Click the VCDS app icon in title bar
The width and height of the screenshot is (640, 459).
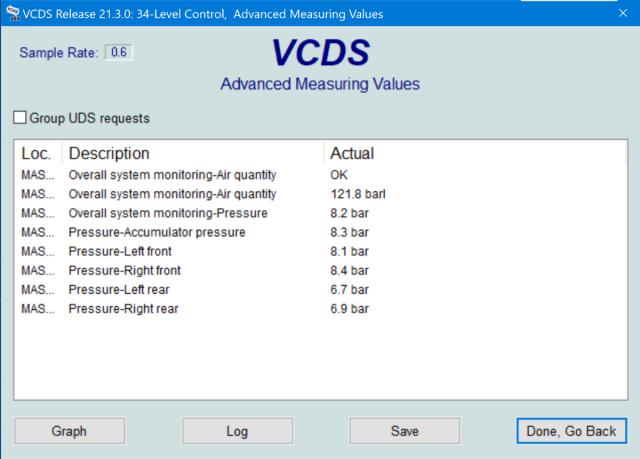point(13,13)
